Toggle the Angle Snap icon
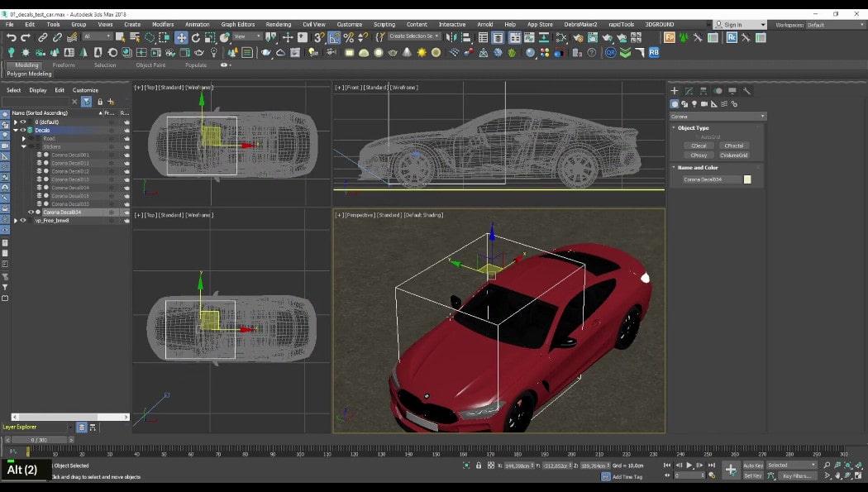Viewport: 868px width, 492px height. point(334,38)
